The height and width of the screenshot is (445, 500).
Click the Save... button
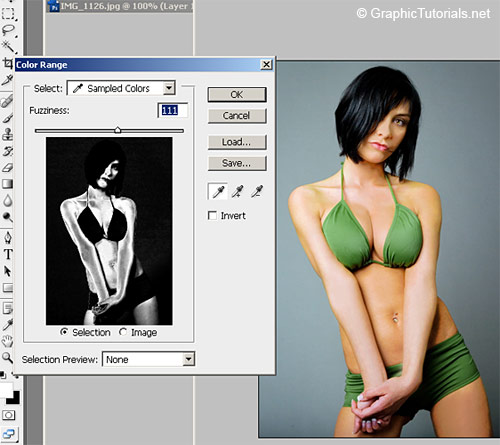(237, 163)
